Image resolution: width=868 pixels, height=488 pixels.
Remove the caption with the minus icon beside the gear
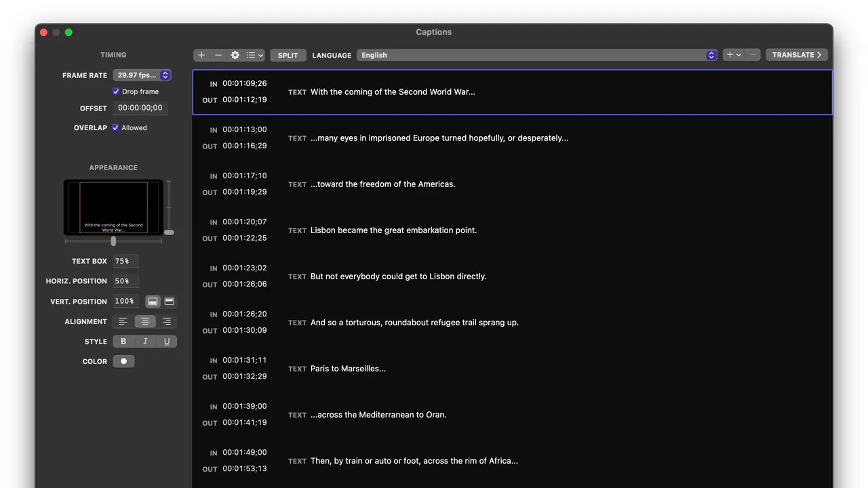pyautogui.click(x=218, y=55)
